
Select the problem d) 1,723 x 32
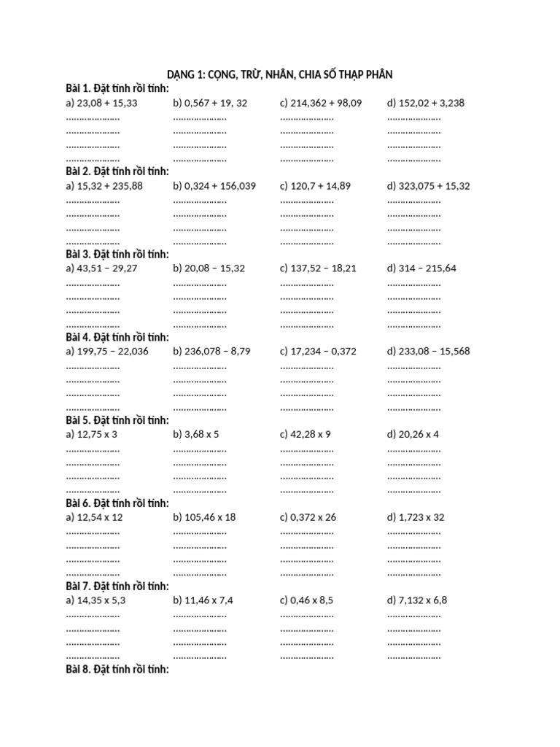pos(416,517)
